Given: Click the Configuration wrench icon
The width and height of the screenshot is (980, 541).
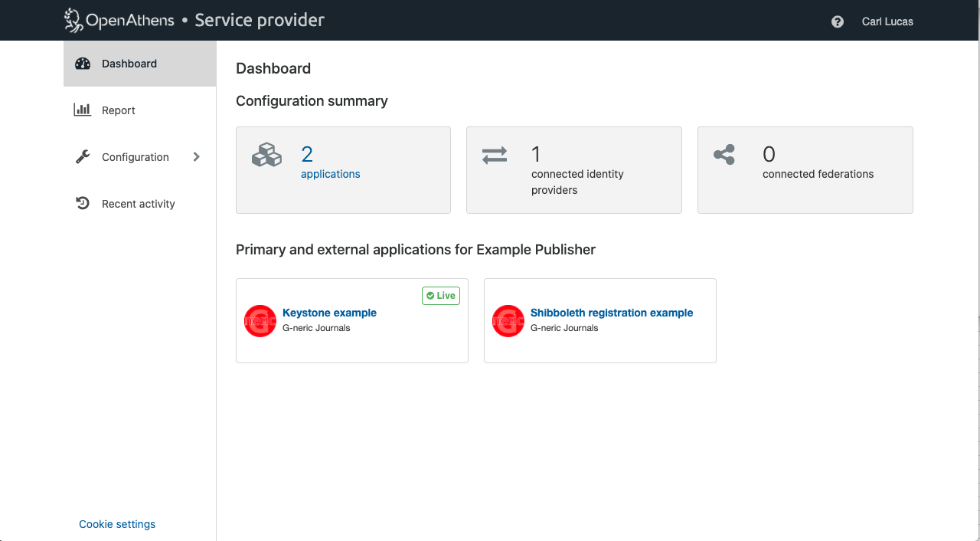Looking at the screenshot, I should [83, 157].
